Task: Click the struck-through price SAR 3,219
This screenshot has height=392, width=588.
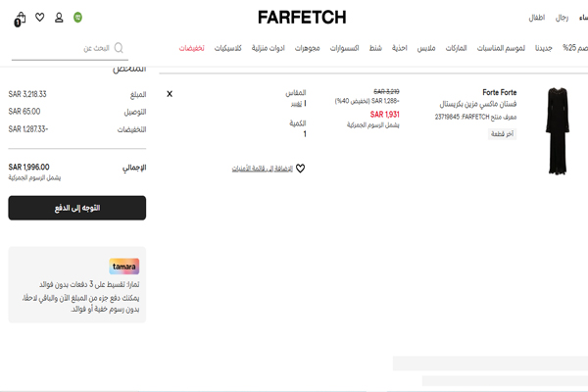Action: 387,91
